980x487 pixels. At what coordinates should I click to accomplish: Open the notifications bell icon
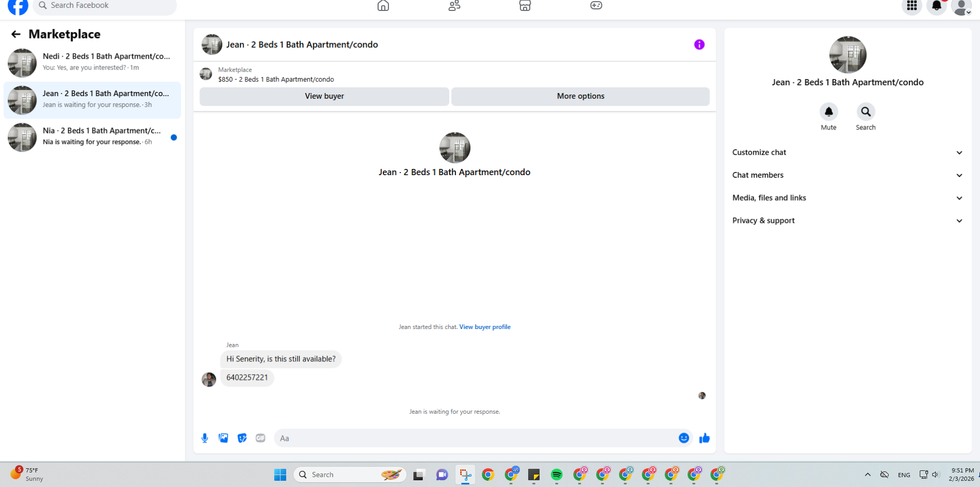coord(936,6)
